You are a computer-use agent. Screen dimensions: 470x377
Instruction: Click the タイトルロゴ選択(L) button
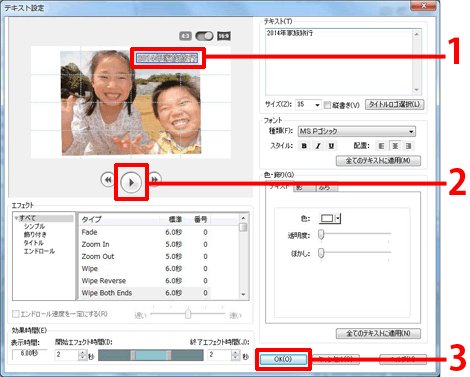[x=395, y=105]
